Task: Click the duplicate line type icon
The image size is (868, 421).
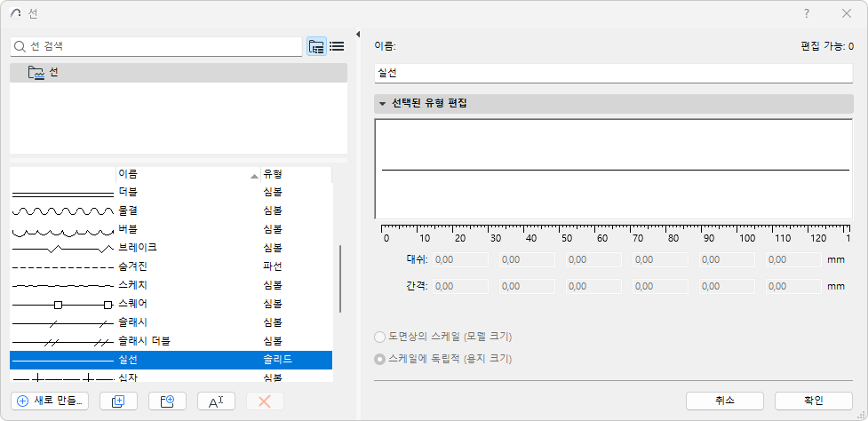Action: [118, 401]
